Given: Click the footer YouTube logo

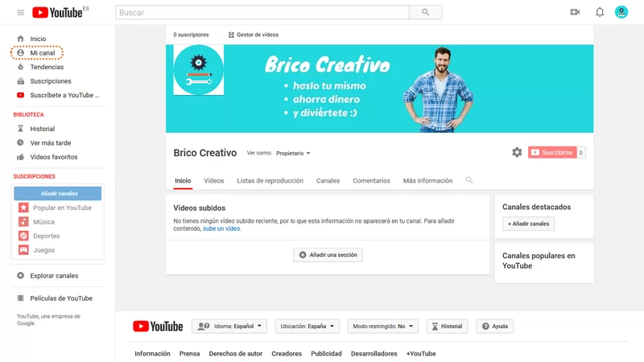Looking at the screenshot, I should 158,327.
